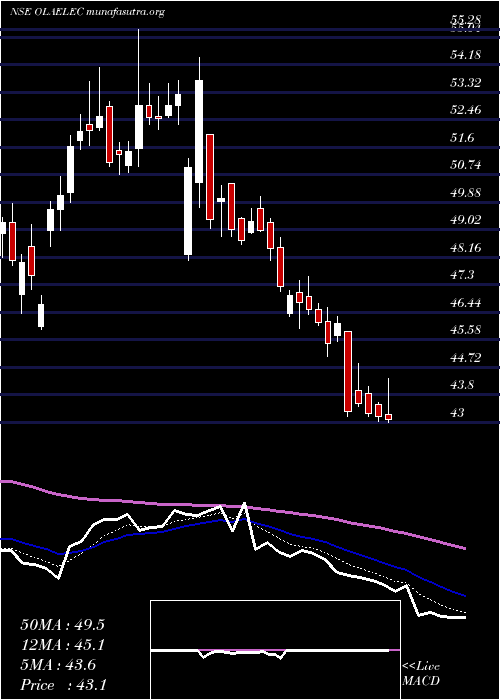Viewport: 500px width, 700px height.
Task: Click the 47.3 price axis label
Action: 462,275
